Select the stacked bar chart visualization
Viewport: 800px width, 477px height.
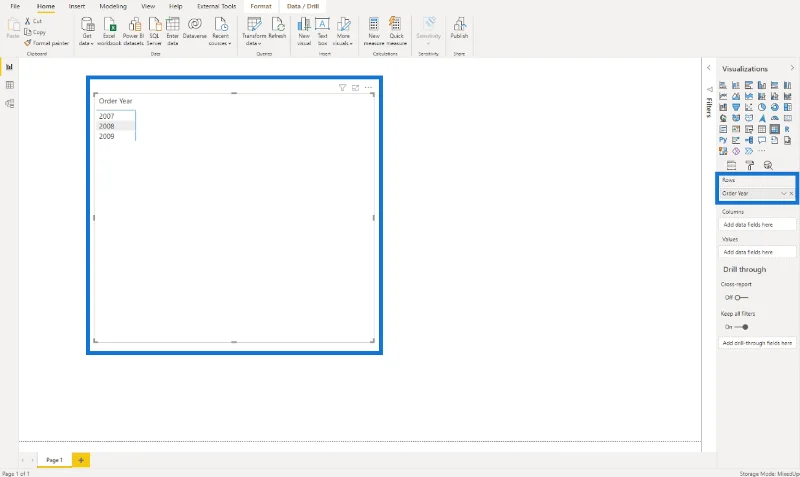click(x=723, y=85)
